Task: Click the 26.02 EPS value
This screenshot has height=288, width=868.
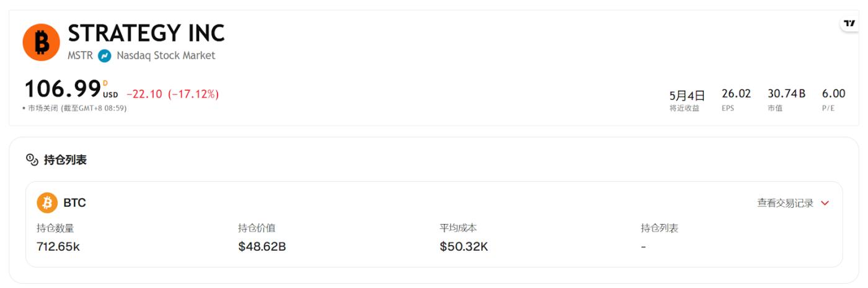Action: click(x=736, y=94)
